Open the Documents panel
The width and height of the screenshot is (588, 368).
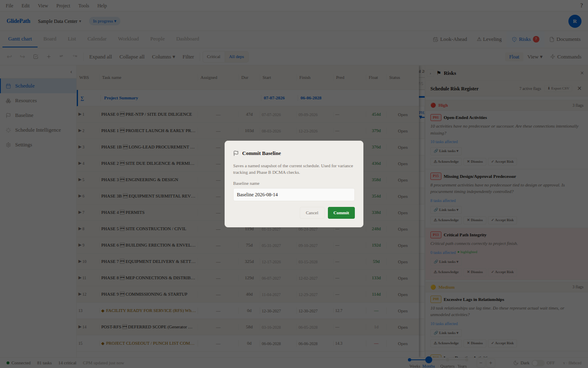pos(565,39)
